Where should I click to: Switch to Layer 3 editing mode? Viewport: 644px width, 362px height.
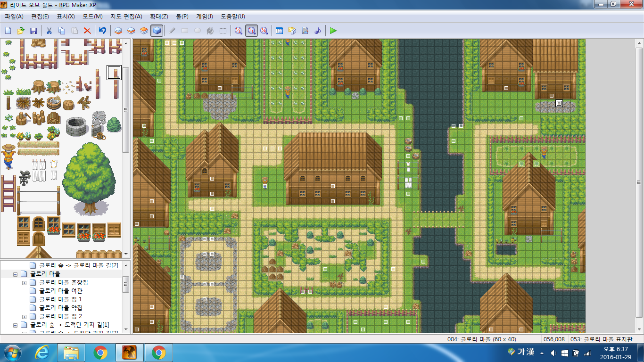[144, 31]
